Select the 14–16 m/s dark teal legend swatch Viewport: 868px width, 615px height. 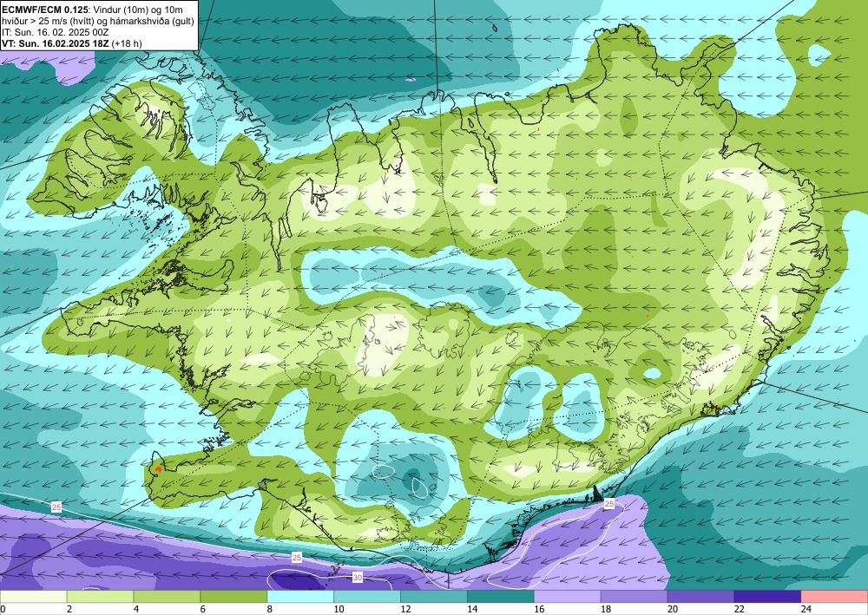point(501,597)
